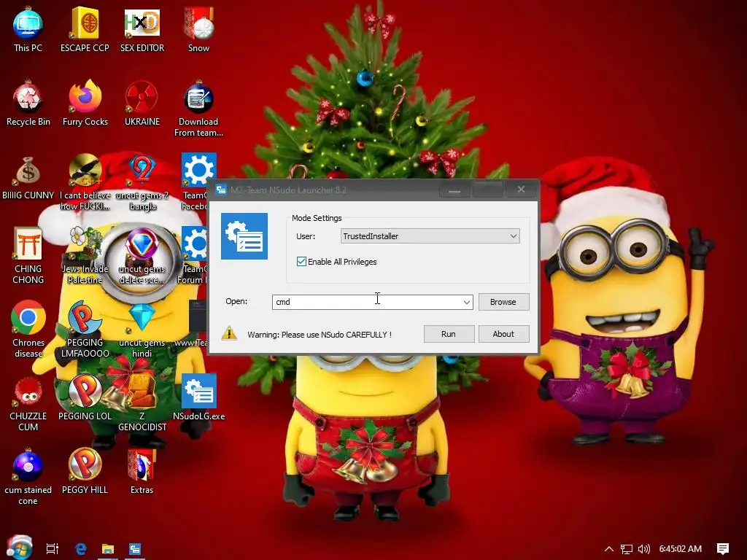The width and height of the screenshot is (747, 560).
Task: Select the uncut gems hindi diamond icon
Action: pos(142,330)
